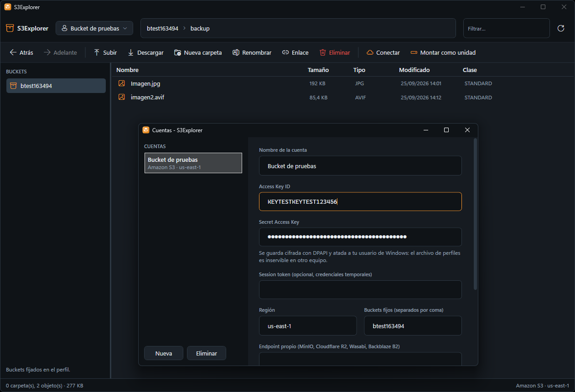The width and height of the screenshot is (575, 392).
Task: Sort by Clase column header
Action: 470,70
